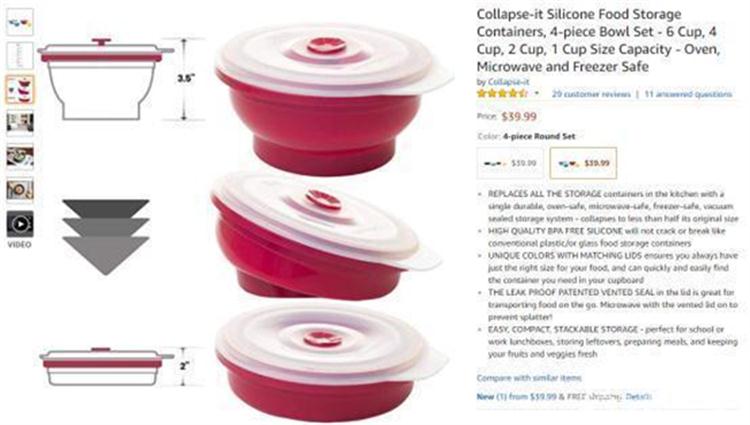Screen dimensions: 750x425
Task: Open the 11 answered questions link
Action: (688, 94)
